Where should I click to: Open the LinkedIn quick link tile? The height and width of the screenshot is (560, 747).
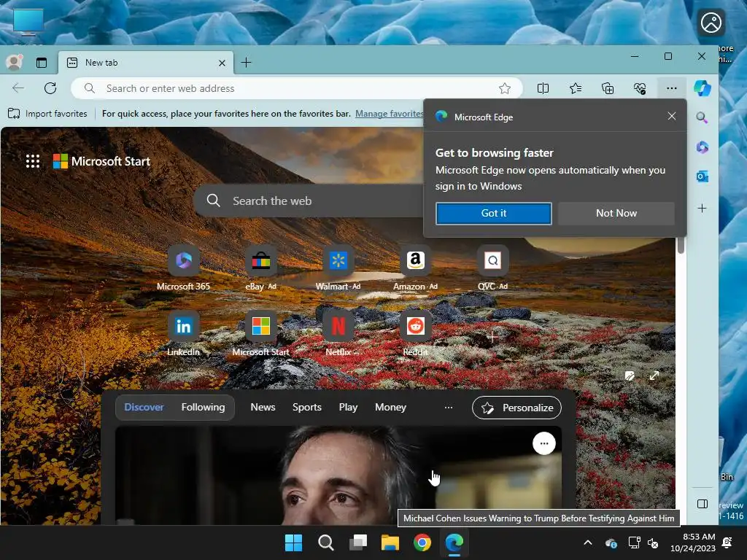pos(183,334)
